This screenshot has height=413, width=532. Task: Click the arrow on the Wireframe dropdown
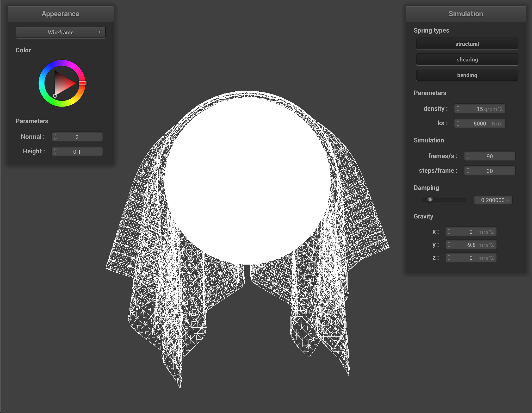[99, 32]
